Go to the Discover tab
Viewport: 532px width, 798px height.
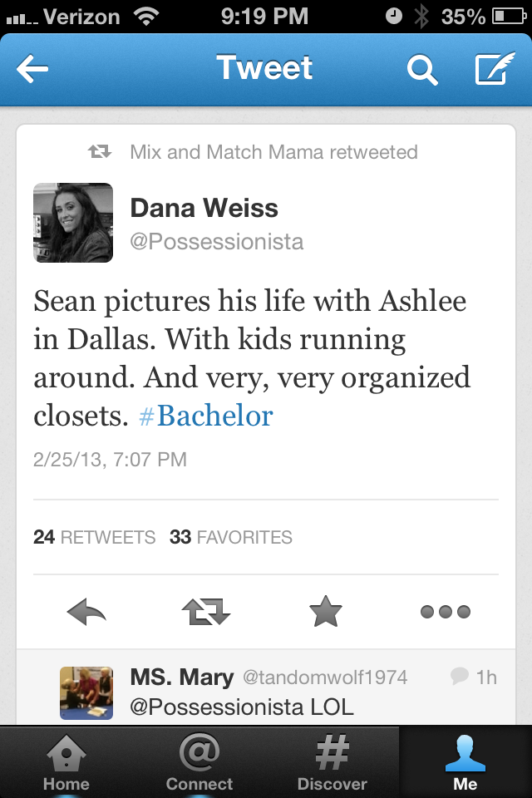332,761
